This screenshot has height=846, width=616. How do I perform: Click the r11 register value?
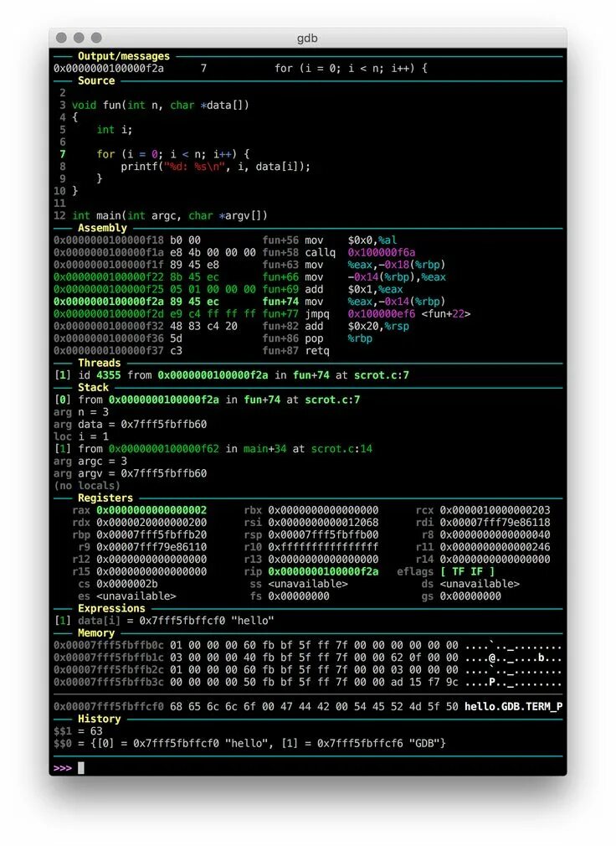point(495,547)
